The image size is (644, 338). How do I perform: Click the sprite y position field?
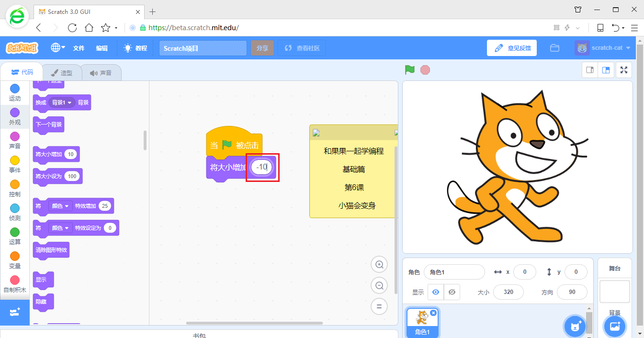tap(576, 272)
